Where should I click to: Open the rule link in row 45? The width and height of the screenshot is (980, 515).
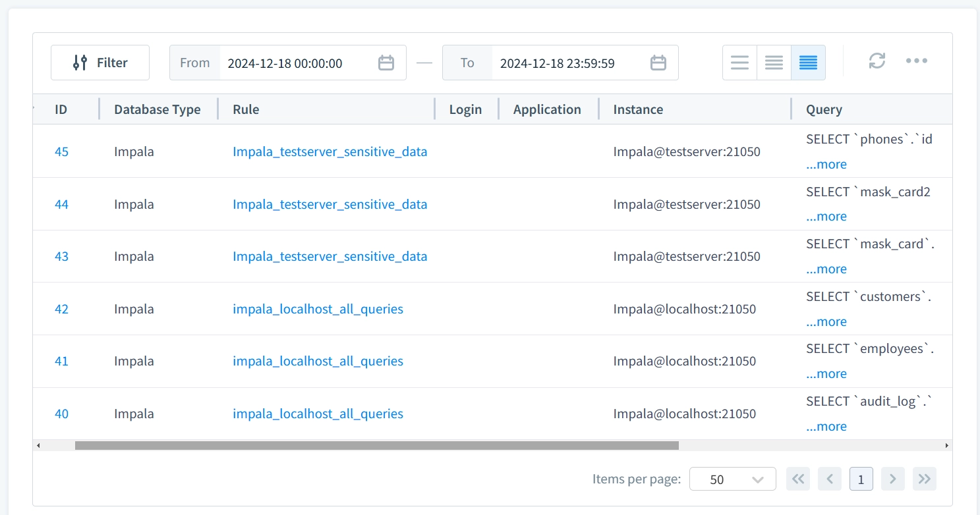[x=330, y=151]
